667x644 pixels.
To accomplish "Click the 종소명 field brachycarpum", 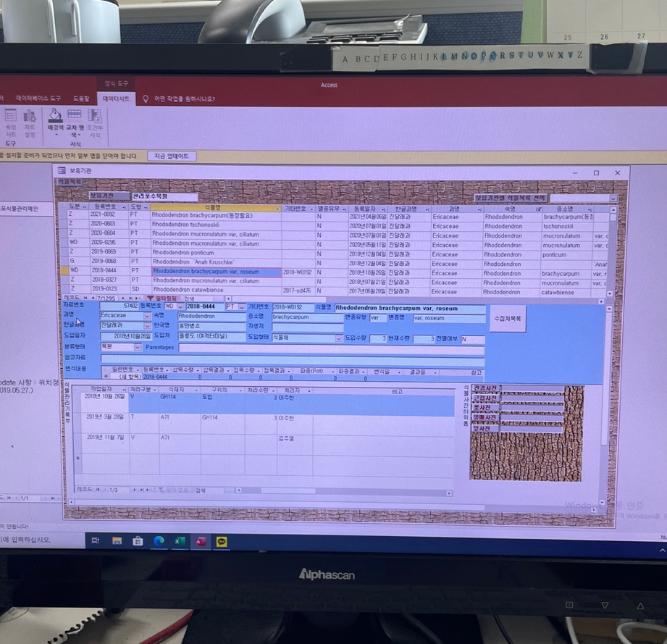I will click(x=307, y=317).
